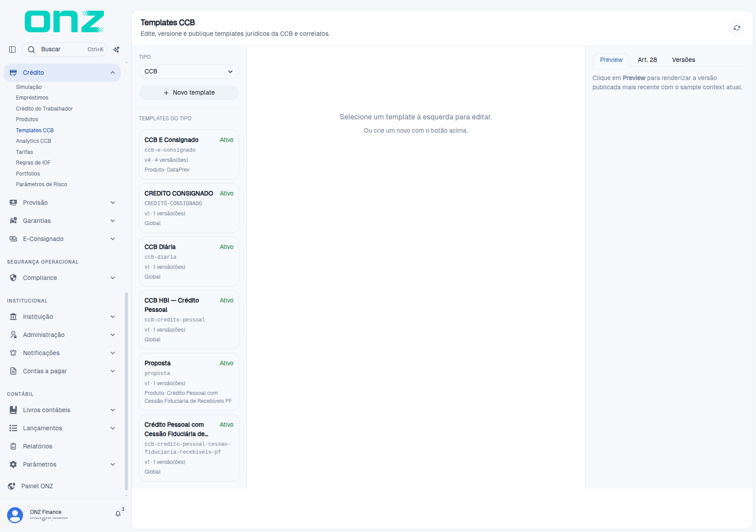The width and height of the screenshot is (756, 532).
Task: Click the refresh icon in the header
Action: pos(737,28)
